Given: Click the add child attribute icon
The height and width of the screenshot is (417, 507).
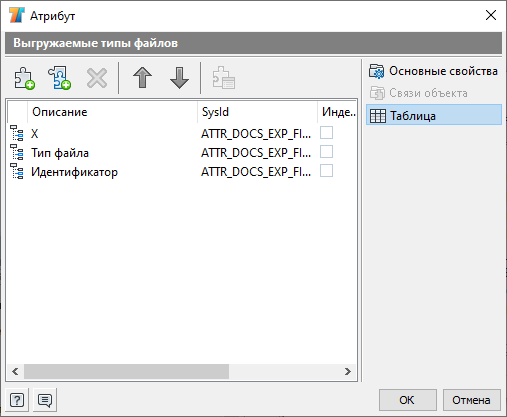Looking at the screenshot, I should (x=60, y=78).
